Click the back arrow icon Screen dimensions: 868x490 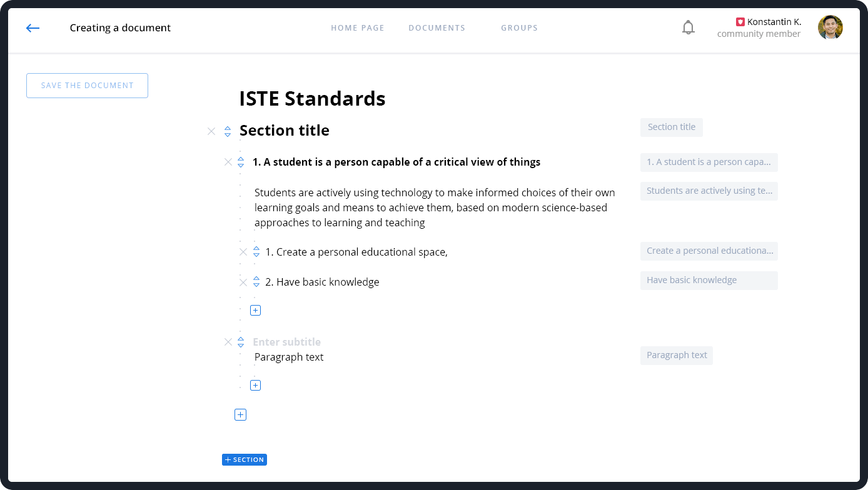[x=33, y=28]
